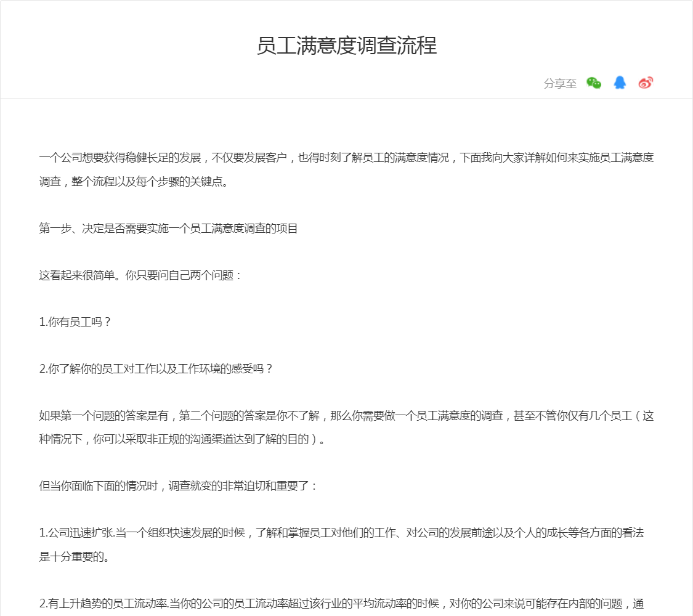Click the line beginning 调查，整个流程以及每个步骤

(134, 182)
